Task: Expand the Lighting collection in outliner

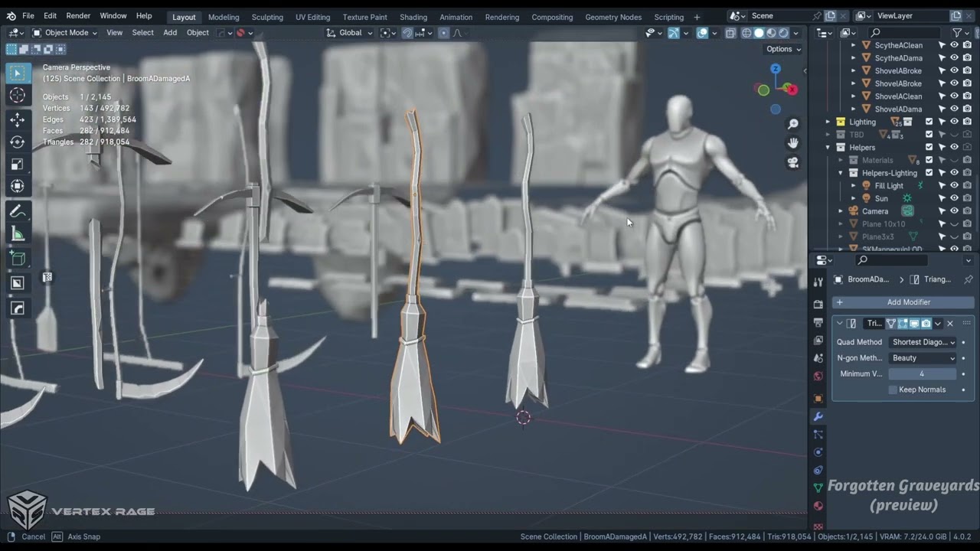Action: click(828, 122)
